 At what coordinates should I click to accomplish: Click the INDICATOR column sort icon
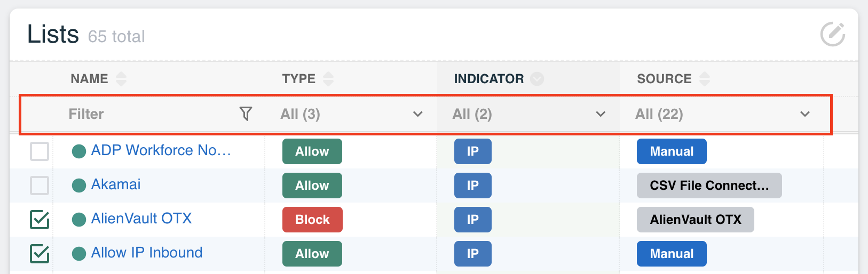537,79
